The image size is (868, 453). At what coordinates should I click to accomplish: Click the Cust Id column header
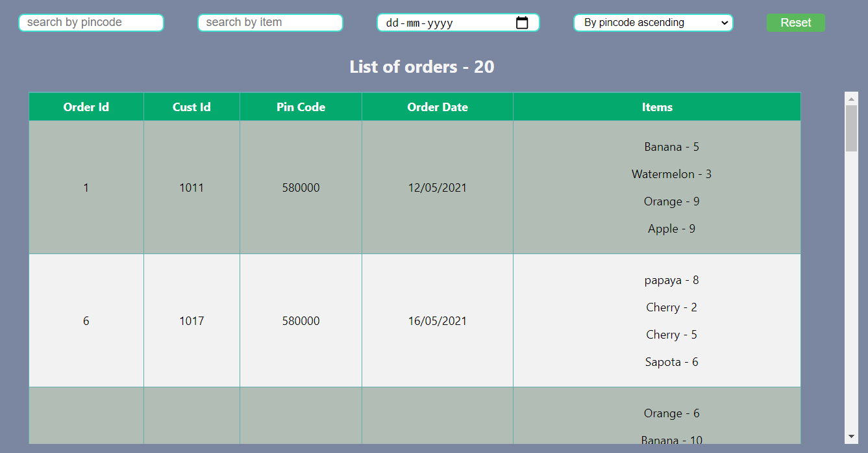(192, 107)
